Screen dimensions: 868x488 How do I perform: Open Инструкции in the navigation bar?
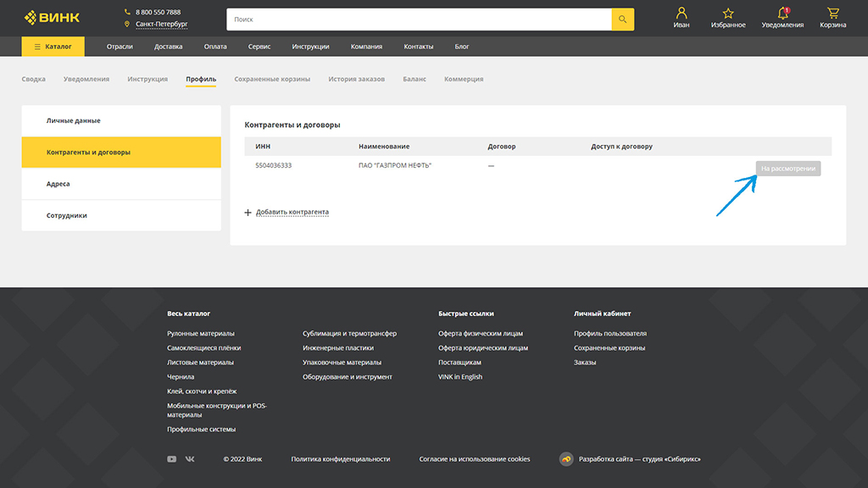coord(310,47)
